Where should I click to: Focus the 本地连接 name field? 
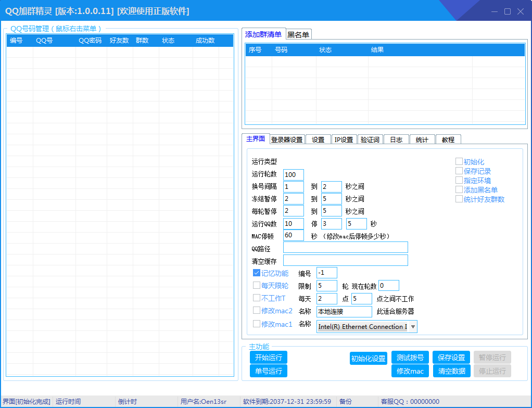(345, 311)
